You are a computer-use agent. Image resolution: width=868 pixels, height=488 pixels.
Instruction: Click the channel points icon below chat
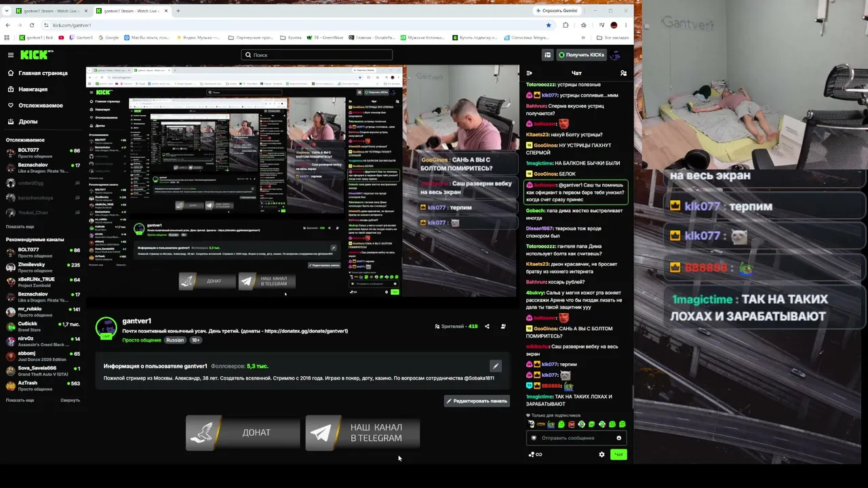click(x=535, y=454)
